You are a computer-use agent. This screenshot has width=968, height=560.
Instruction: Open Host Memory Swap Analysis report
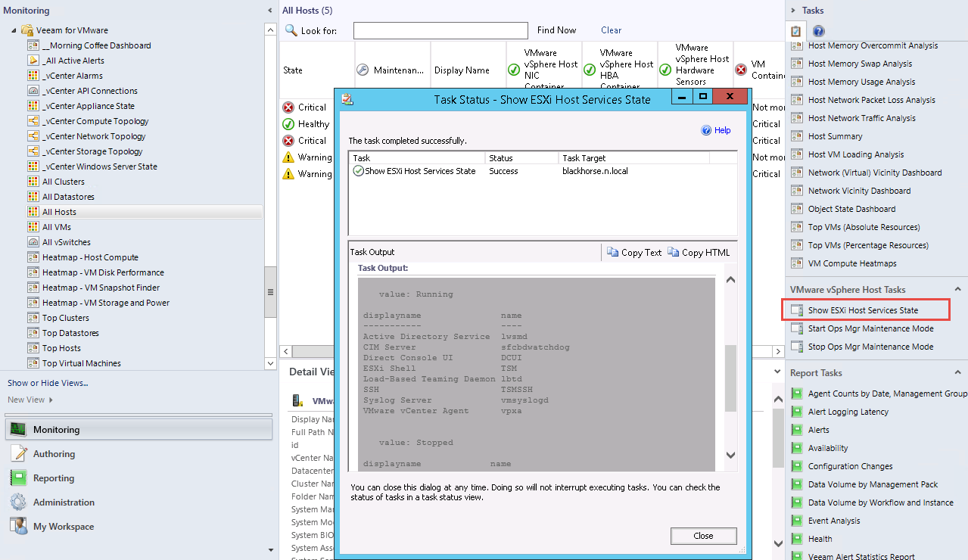coord(860,64)
